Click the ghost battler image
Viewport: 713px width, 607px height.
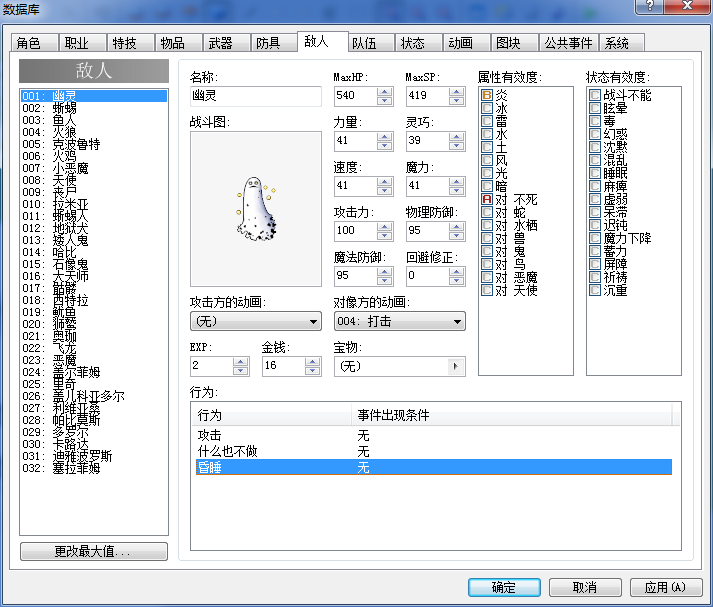click(x=256, y=209)
